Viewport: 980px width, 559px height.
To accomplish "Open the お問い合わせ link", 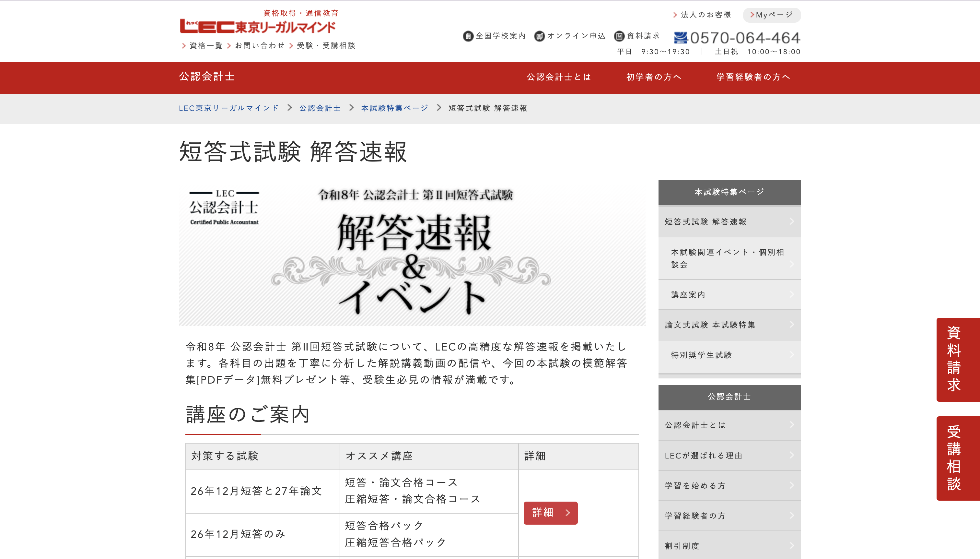I will pyautogui.click(x=256, y=46).
